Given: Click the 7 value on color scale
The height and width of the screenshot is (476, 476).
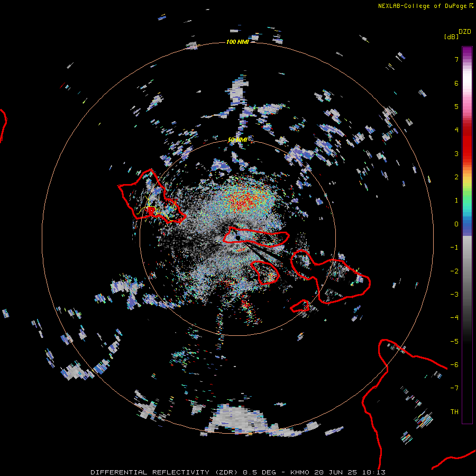Looking at the screenshot, I should tap(456, 59).
